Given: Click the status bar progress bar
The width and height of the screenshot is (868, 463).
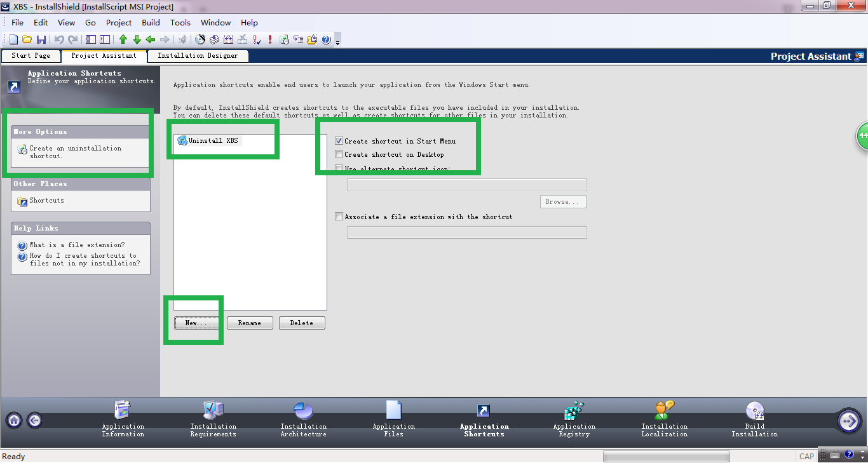Looking at the screenshot, I should point(666,457).
